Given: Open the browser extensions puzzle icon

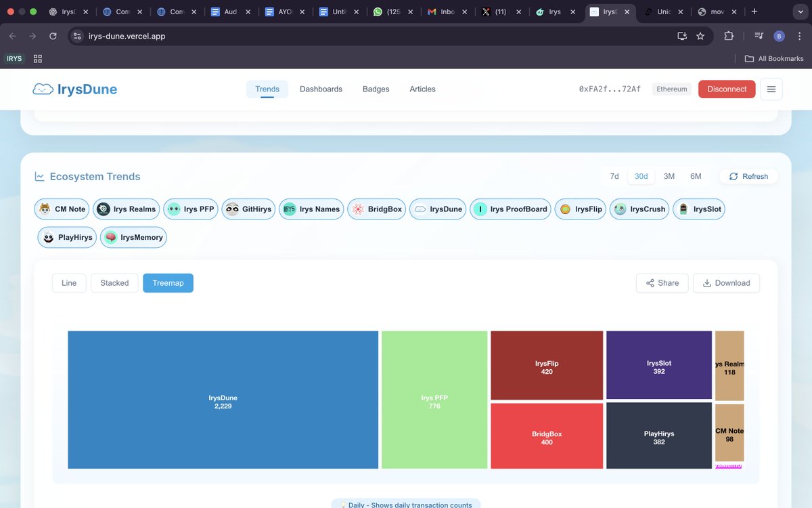Looking at the screenshot, I should point(729,36).
